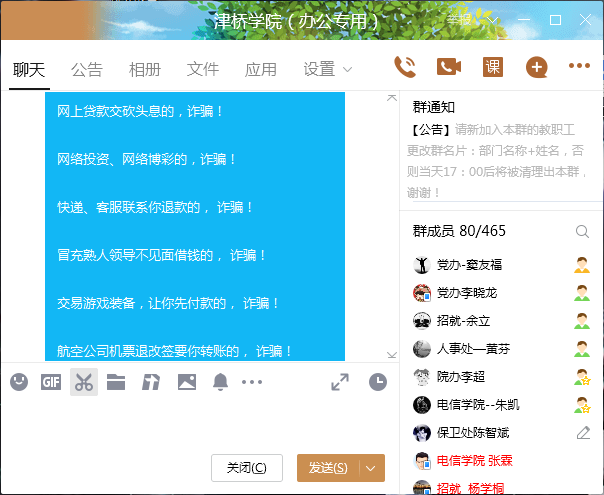Screen dimensions: 604x495
Task: Search group members with the magnifier
Action: (x=582, y=232)
